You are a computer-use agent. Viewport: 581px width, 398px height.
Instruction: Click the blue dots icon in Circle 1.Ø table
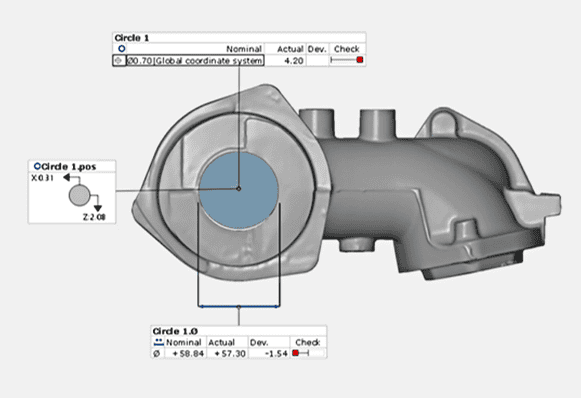[x=159, y=342]
